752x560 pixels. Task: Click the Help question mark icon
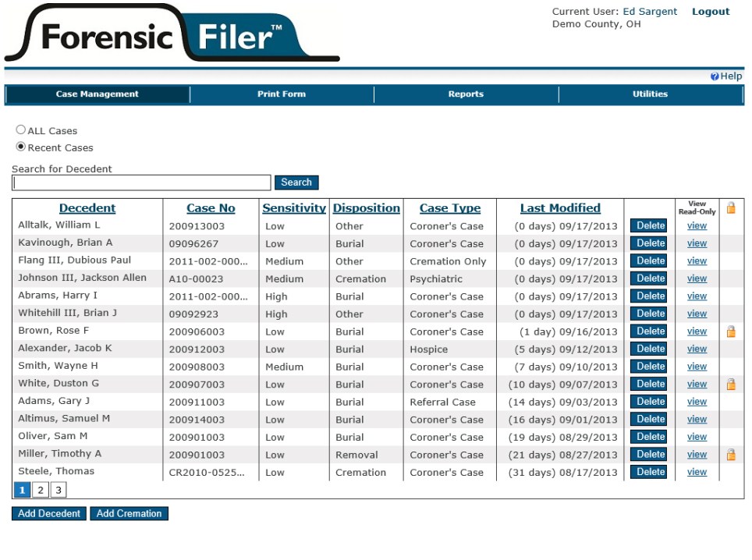715,76
